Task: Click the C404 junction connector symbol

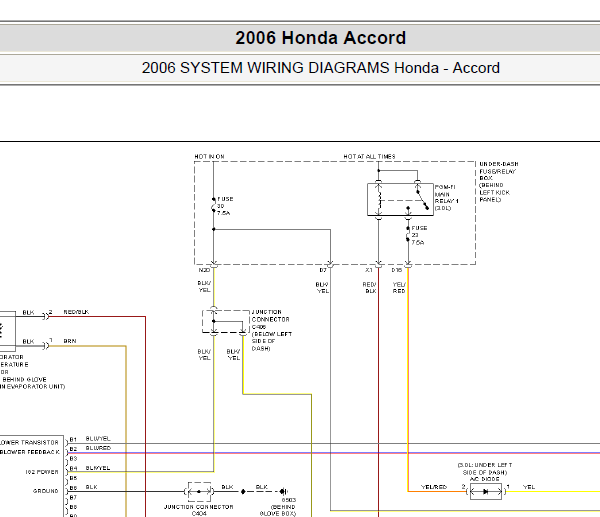Action: click(x=199, y=492)
